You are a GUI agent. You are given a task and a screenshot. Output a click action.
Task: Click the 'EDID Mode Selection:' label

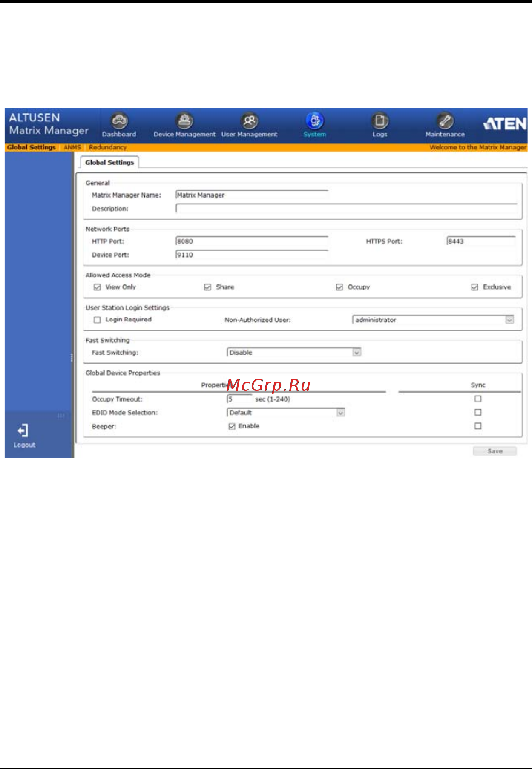[x=124, y=413]
